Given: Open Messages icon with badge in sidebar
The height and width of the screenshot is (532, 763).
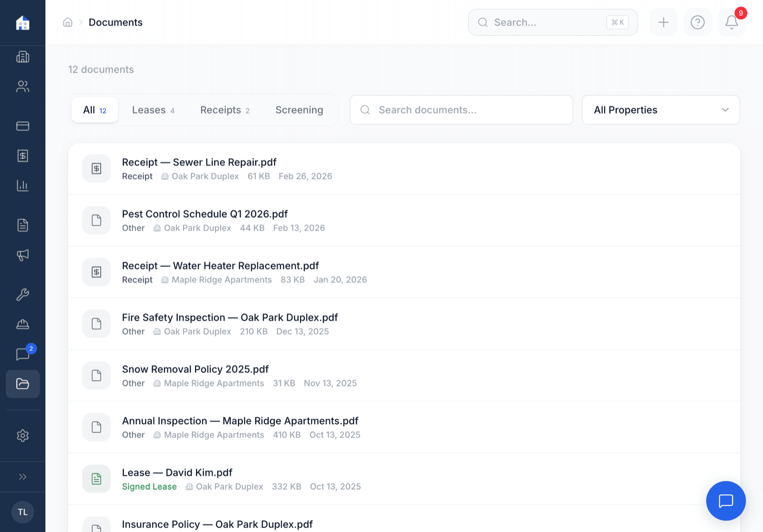Looking at the screenshot, I should [22, 354].
